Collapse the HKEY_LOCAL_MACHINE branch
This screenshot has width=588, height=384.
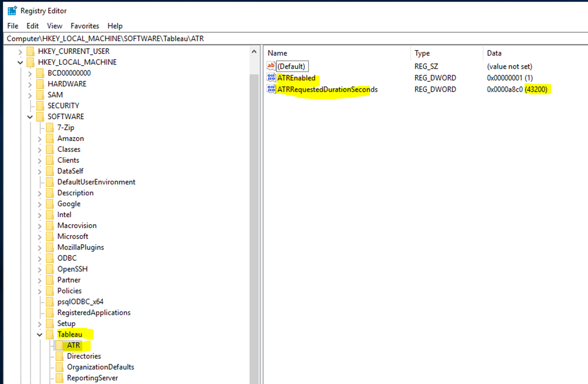(x=20, y=62)
